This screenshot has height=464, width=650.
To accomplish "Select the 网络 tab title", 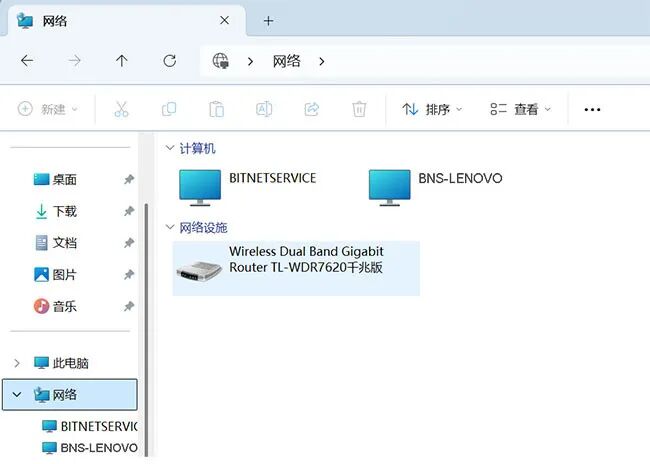I will [55, 21].
